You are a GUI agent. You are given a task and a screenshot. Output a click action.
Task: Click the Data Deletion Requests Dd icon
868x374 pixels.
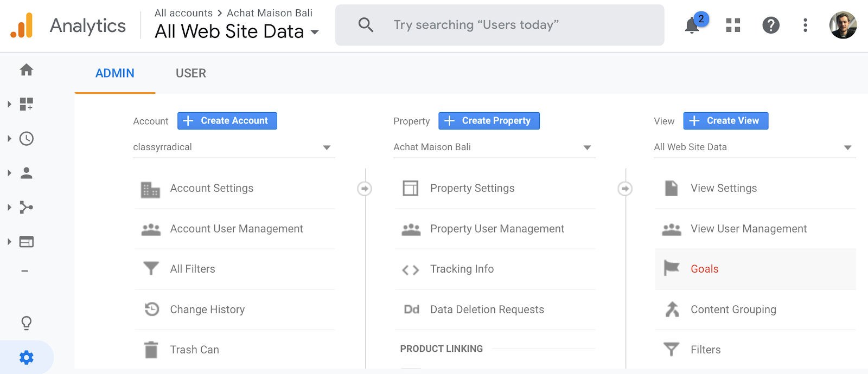click(x=412, y=309)
